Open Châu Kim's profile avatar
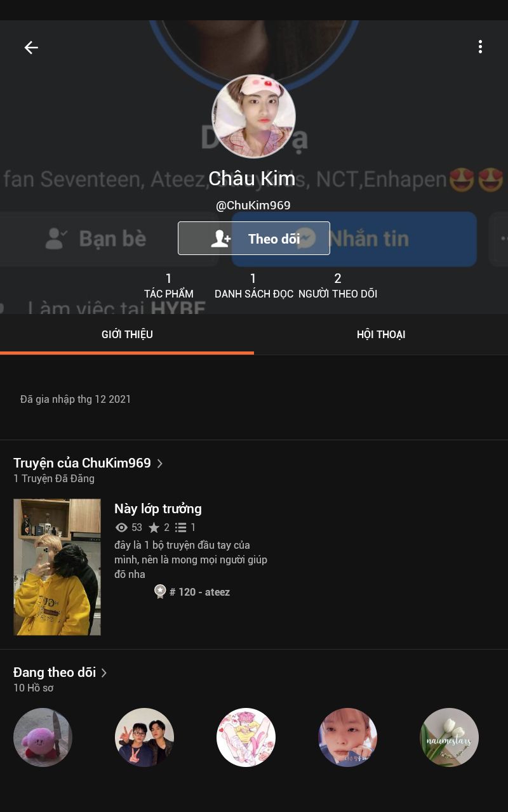The width and height of the screenshot is (508, 812). [x=253, y=117]
